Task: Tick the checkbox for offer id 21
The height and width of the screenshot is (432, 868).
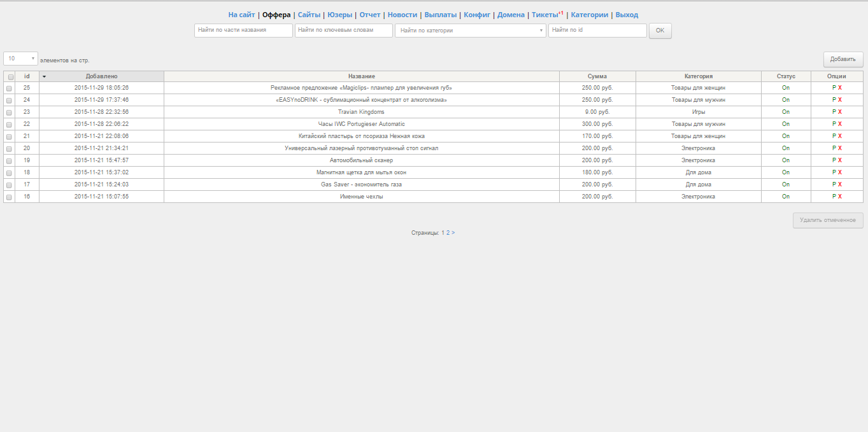Action: pos(10,137)
